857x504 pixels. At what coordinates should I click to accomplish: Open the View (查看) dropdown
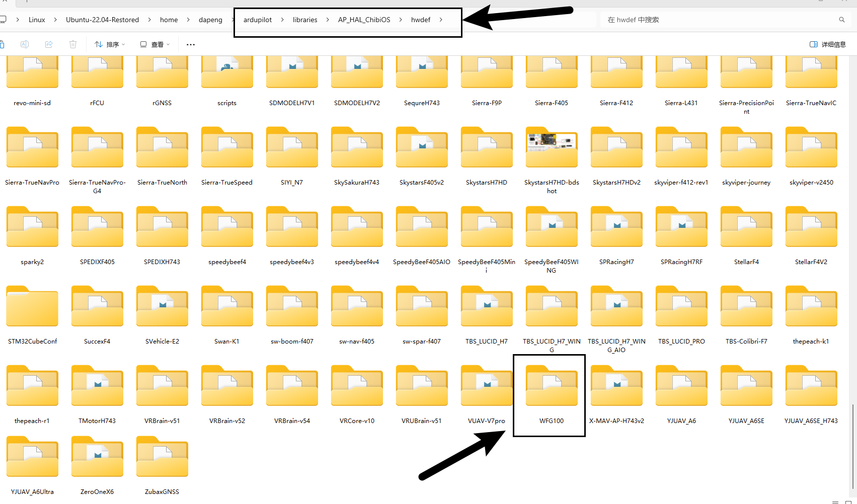click(x=154, y=44)
